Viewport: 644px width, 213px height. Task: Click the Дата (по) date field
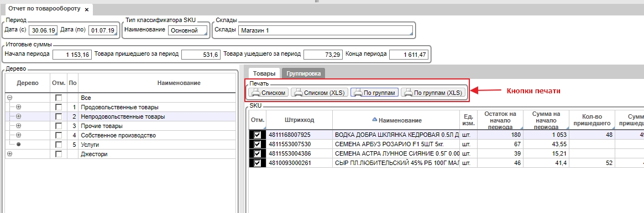(x=103, y=30)
